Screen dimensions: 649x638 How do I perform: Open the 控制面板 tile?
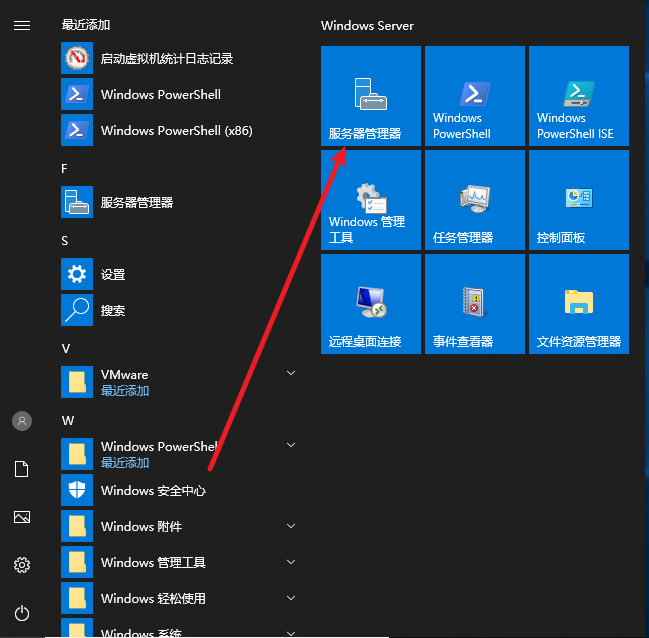coord(579,200)
